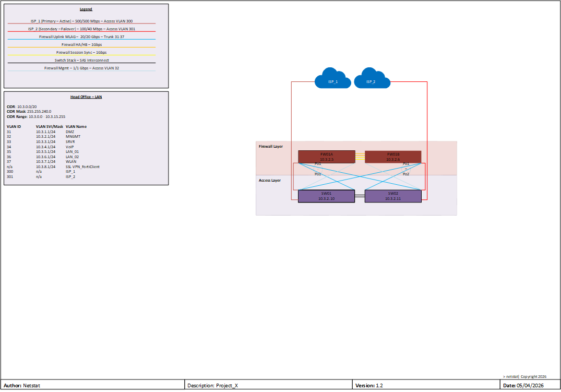
Task: Click the 'VLAN ID' column header
Action: [x=14, y=127]
